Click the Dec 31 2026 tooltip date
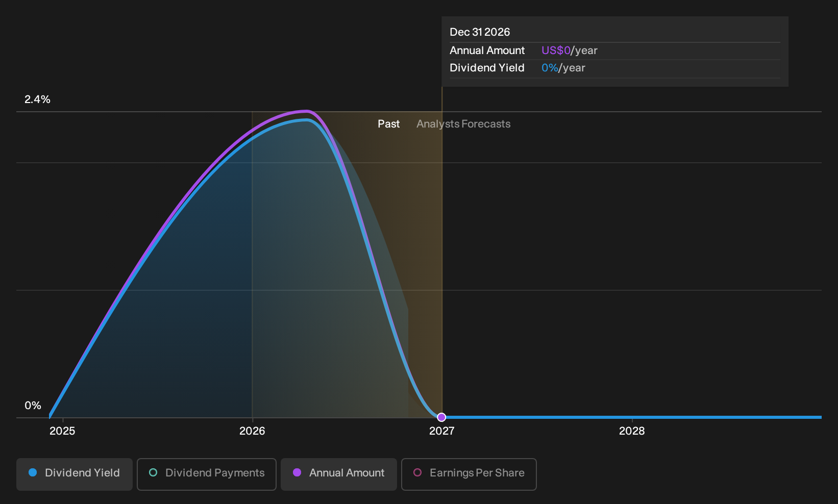 tap(480, 32)
